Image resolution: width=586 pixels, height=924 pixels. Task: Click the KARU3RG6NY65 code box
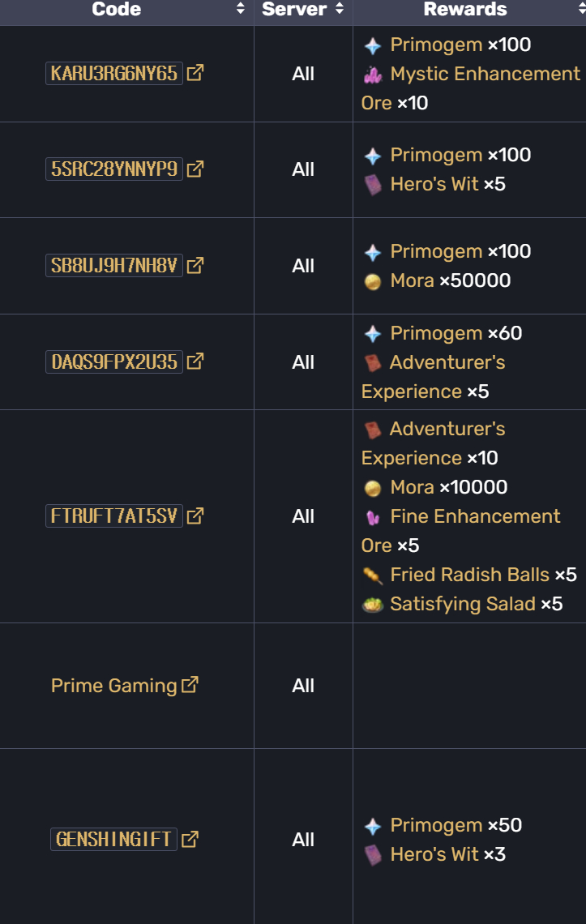point(114,73)
